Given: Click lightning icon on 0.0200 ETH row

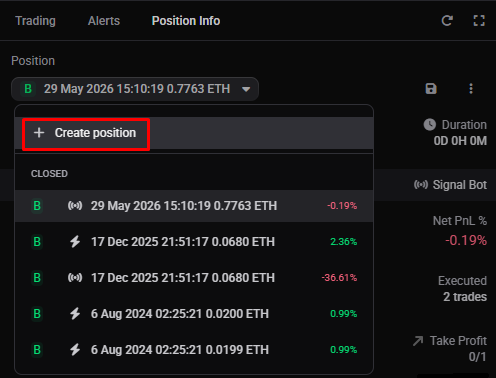Looking at the screenshot, I should 75,314.
